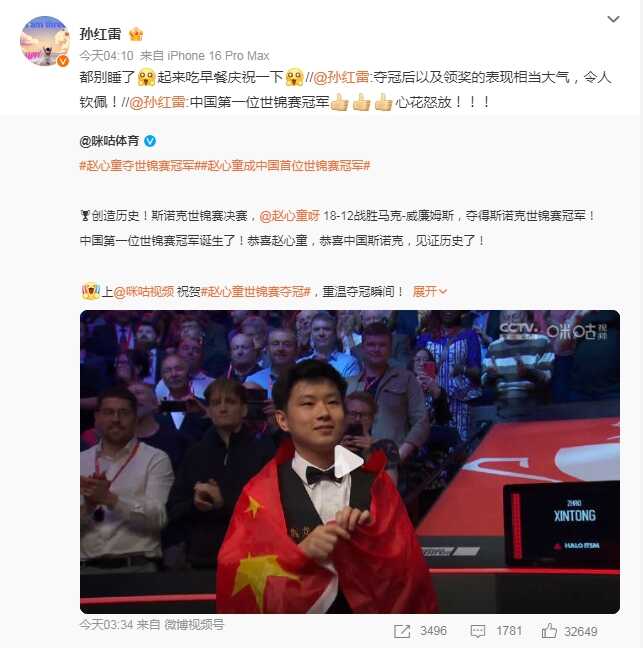Screen dimensions: 643x648
Task: Play the Zhao Xintong championship video
Action: 350,462
